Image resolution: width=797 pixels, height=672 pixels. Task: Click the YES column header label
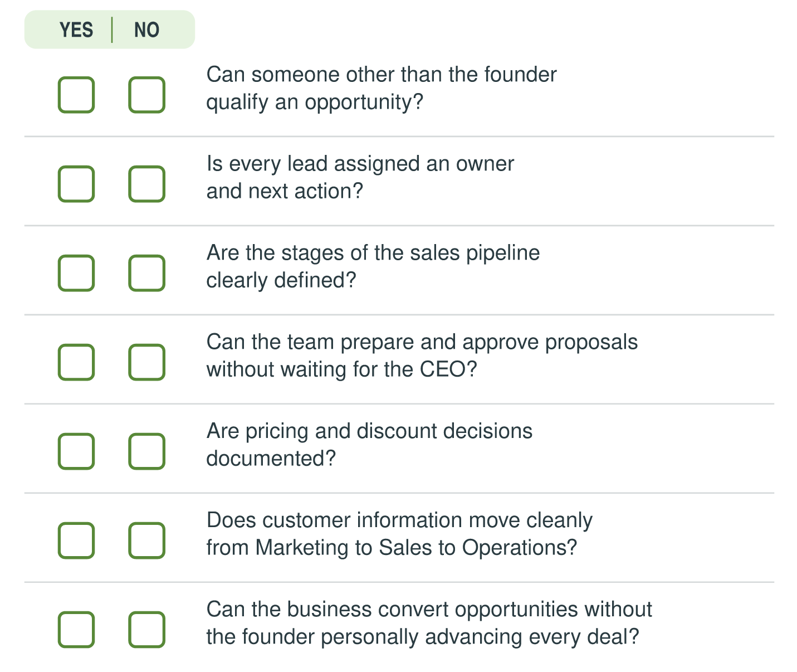(76, 30)
